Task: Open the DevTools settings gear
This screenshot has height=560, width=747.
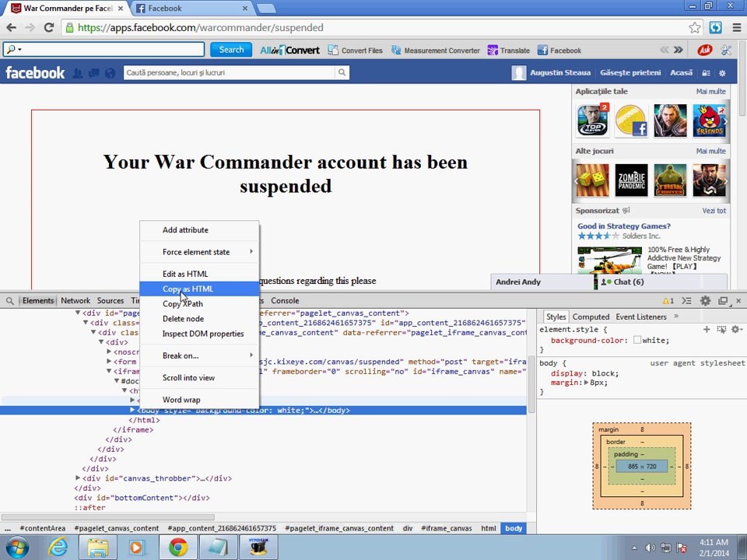Action: (x=705, y=300)
